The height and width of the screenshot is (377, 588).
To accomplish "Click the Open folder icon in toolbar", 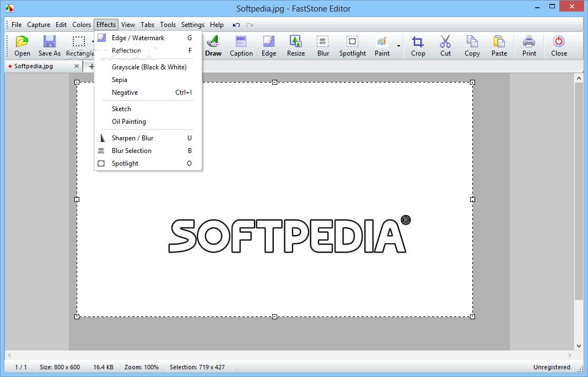I will coord(22,46).
